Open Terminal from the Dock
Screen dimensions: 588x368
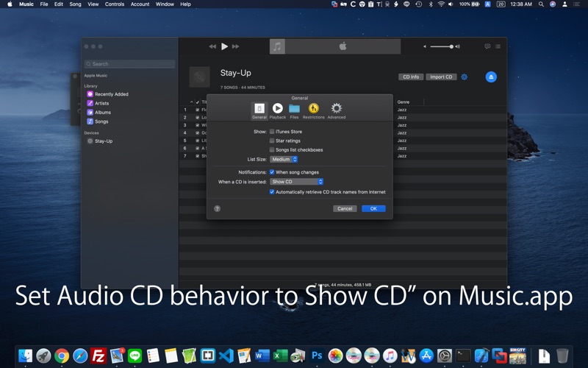click(463, 355)
